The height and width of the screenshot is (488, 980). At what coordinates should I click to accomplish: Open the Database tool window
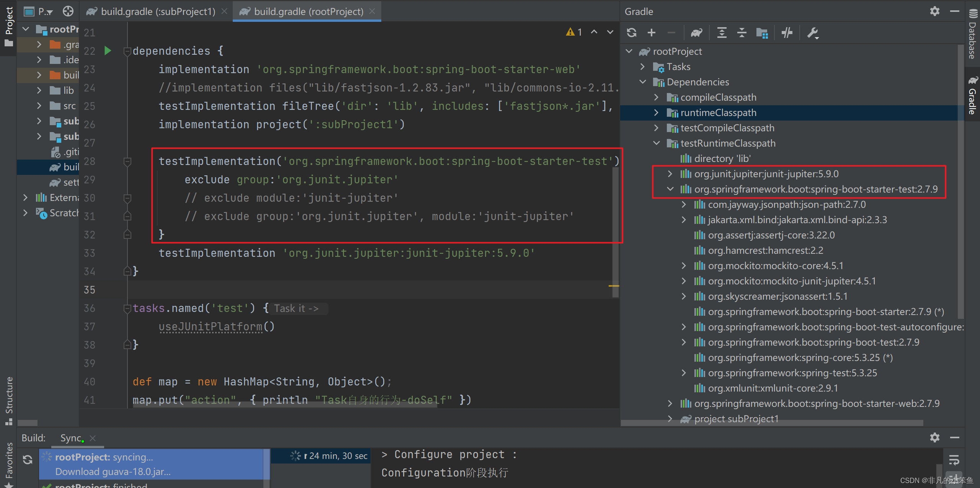tap(973, 34)
